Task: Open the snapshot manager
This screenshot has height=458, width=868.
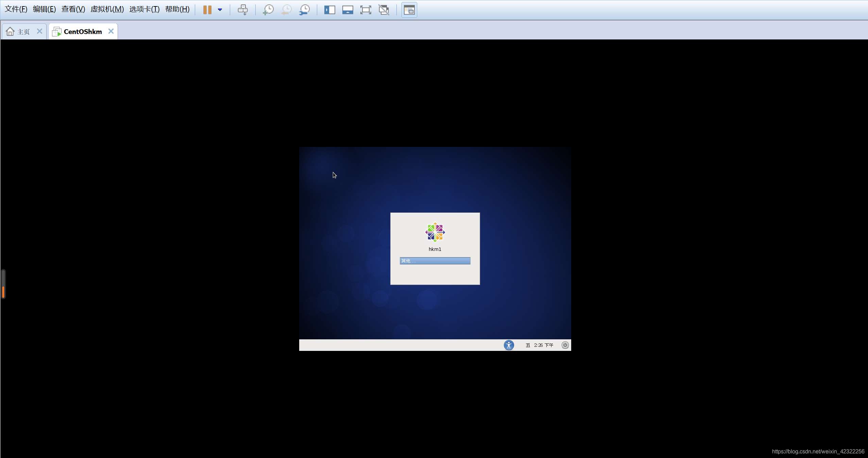Action: click(x=304, y=10)
